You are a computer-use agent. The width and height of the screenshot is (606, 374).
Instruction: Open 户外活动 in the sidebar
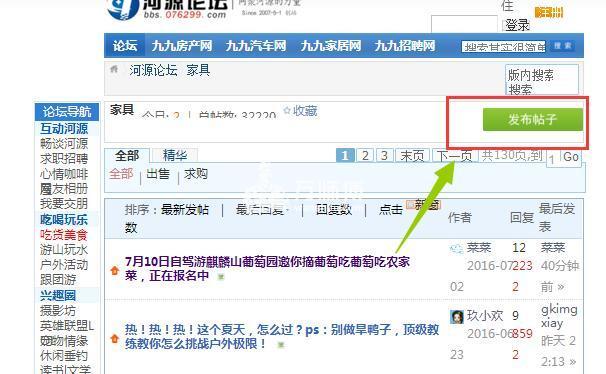(64, 265)
